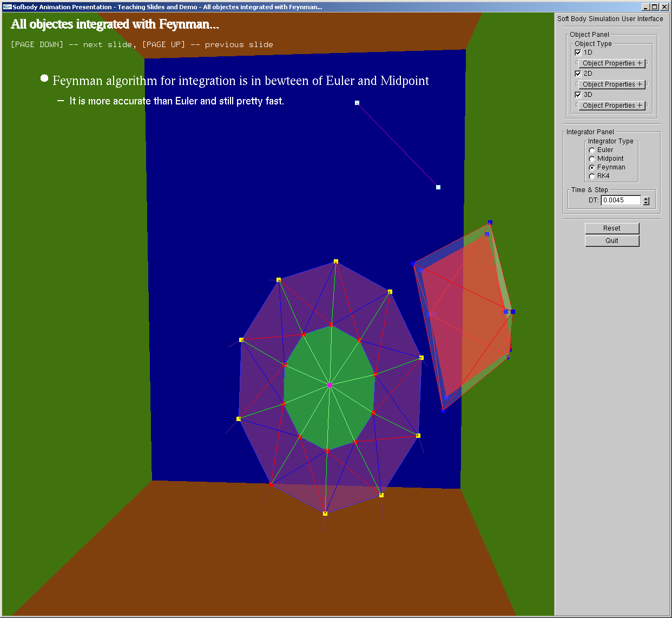Toggle the 2D object type checkbox
This screenshot has height=618, width=672.
pos(578,74)
